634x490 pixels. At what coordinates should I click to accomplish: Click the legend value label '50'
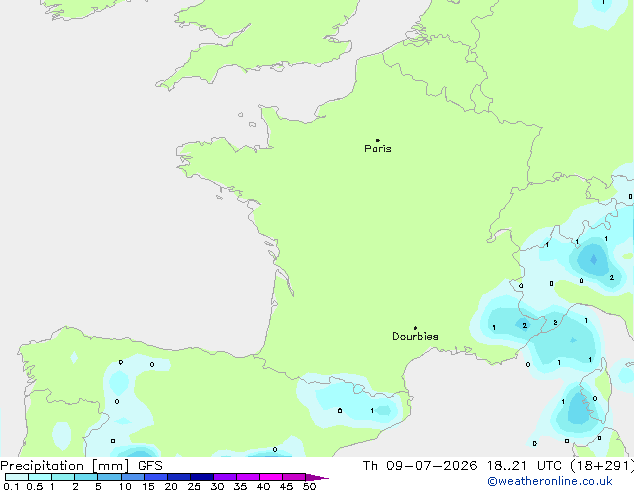click(310, 486)
